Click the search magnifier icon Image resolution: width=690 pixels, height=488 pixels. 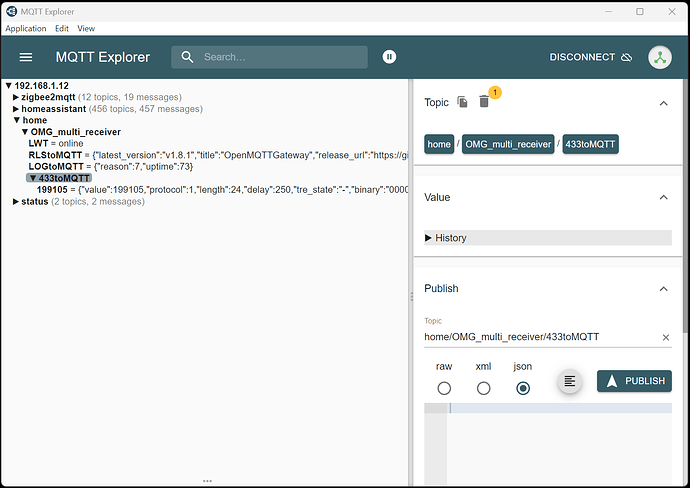pos(187,57)
